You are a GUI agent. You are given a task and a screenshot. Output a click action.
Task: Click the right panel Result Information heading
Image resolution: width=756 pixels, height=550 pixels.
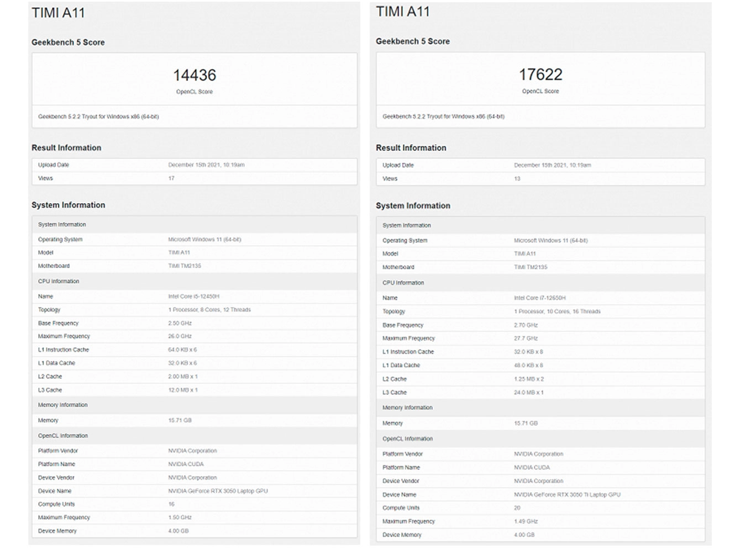click(411, 148)
